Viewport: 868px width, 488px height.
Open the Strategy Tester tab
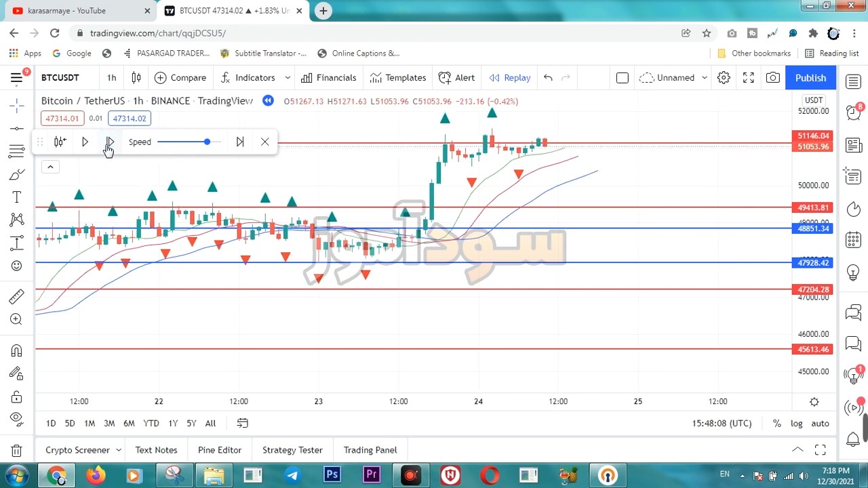click(x=292, y=450)
